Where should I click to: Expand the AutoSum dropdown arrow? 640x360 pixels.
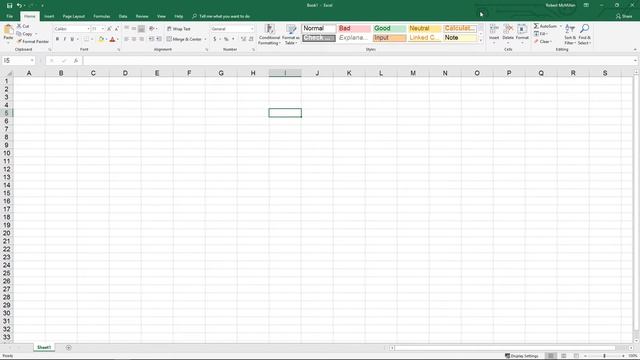coord(560,26)
